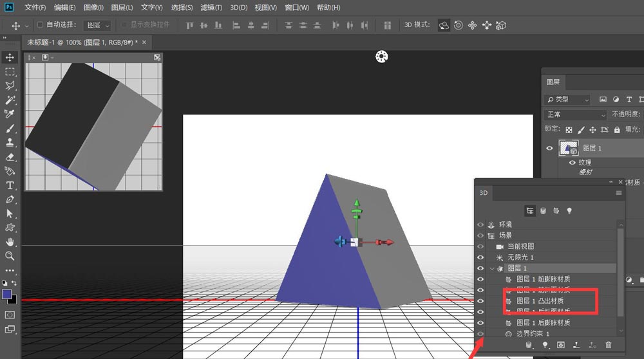Image resolution: width=644 pixels, height=359 pixels.
Task: Open the 3D(D) menu
Action: [x=238, y=8]
